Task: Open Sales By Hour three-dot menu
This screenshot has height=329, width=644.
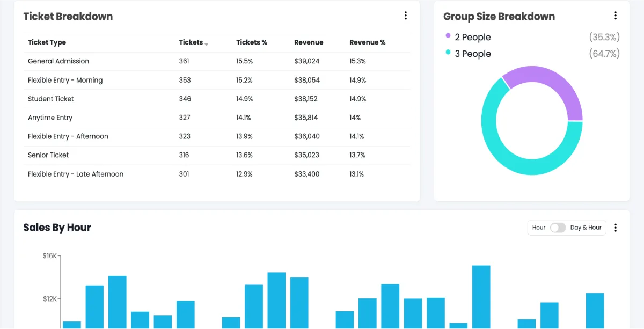Action: 616,228
